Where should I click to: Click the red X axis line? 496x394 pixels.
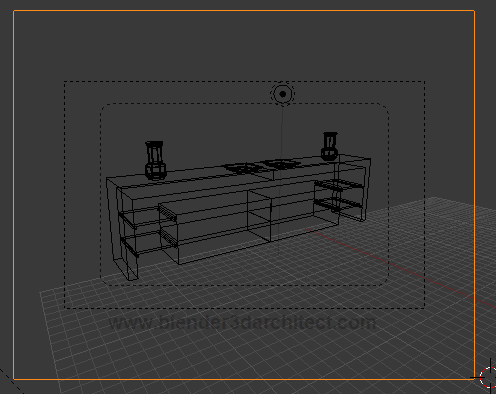point(400,267)
